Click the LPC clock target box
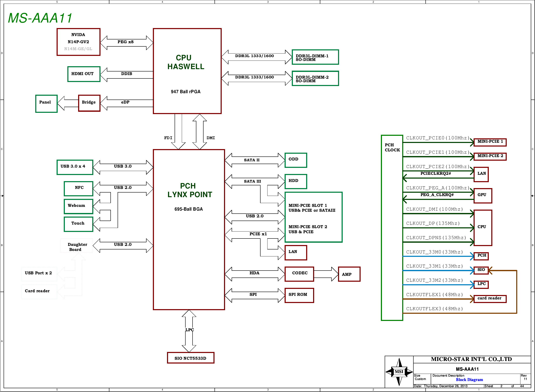Image resolution: width=535 pixels, height=392 pixels. [x=481, y=285]
